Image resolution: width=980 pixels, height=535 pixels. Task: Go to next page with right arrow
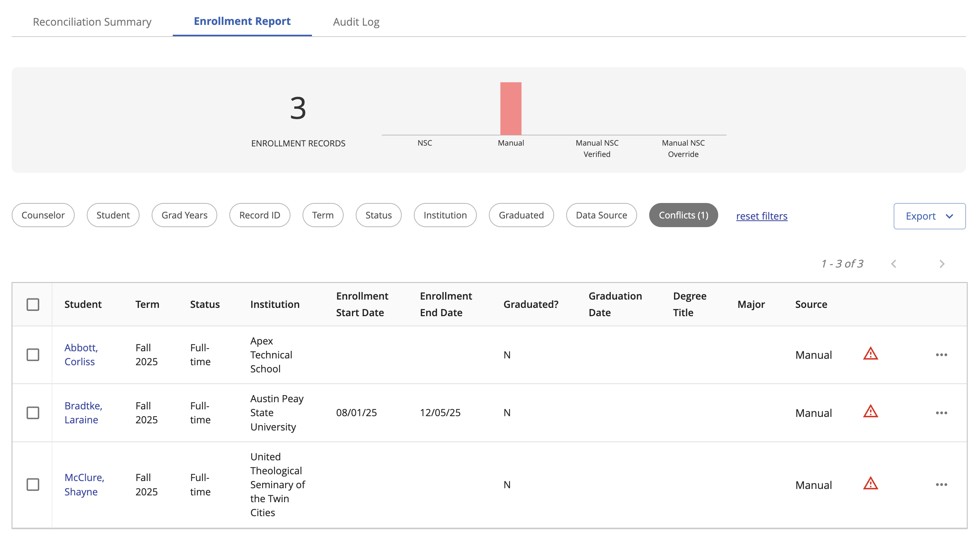click(x=941, y=264)
